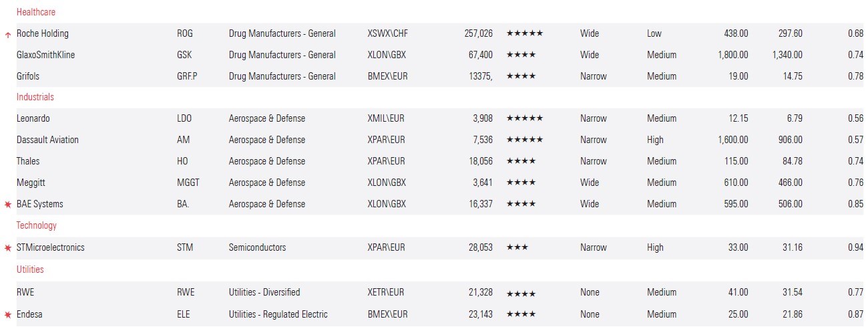Click the red star marker beside BAE Systems
Screen dimensions: 868x331
point(8,205)
